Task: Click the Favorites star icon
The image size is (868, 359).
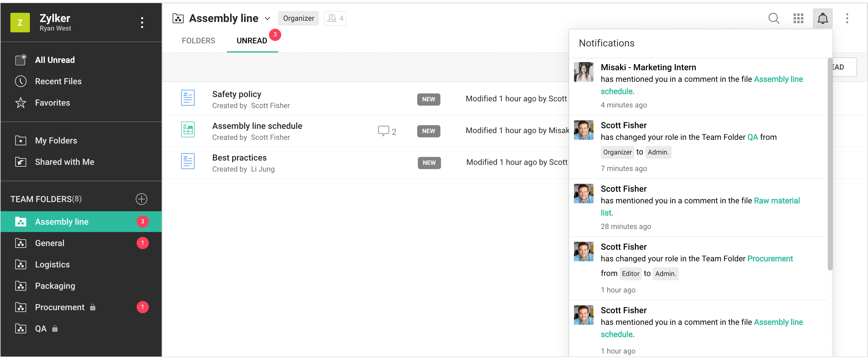Action: (x=20, y=103)
